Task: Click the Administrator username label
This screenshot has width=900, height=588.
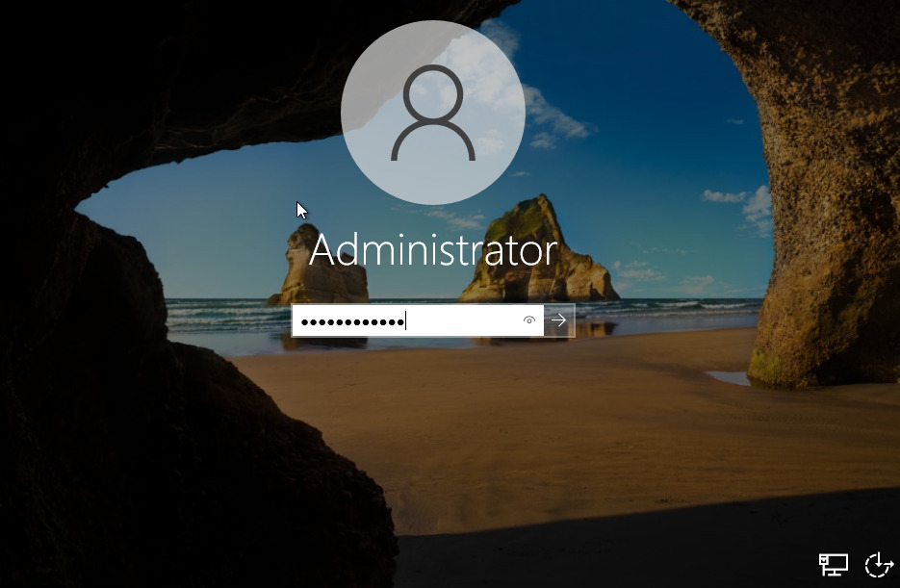Action: coord(432,251)
